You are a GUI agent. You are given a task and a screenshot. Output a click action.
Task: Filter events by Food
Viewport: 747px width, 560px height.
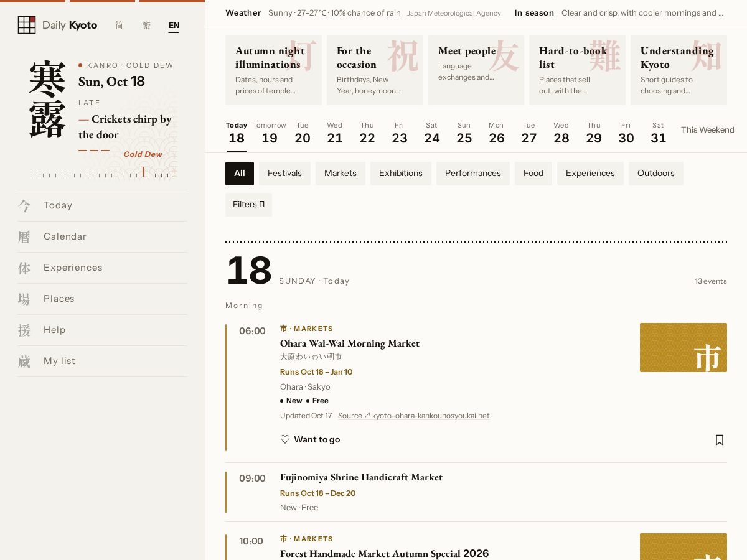(533, 174)
